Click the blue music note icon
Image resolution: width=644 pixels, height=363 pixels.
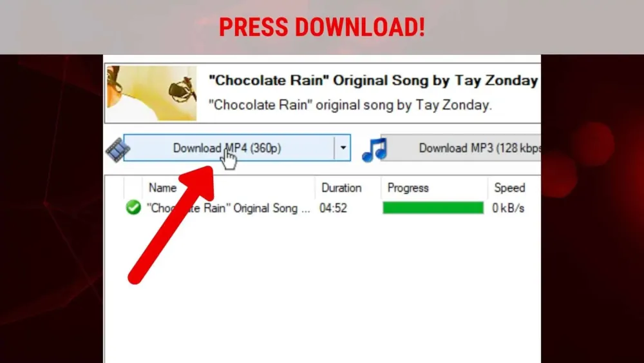375,150
